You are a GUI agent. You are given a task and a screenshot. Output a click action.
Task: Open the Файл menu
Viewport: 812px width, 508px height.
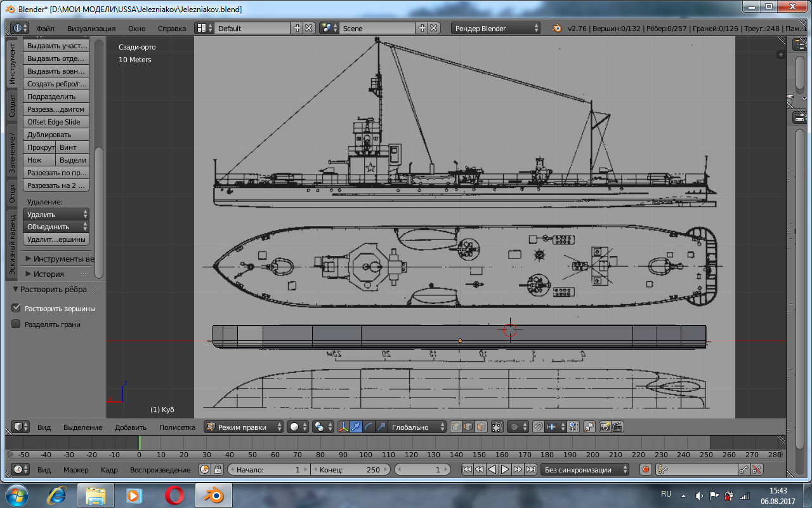point(45,29)
